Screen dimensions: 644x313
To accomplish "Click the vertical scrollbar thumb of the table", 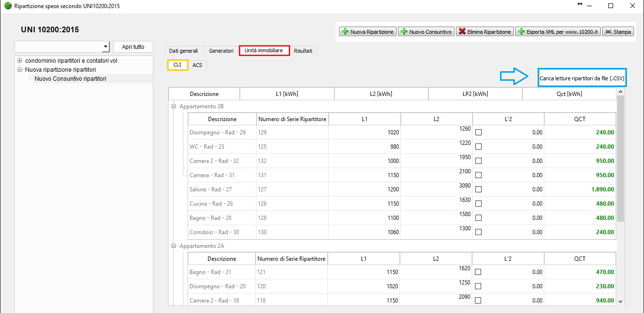I will 620,157.
